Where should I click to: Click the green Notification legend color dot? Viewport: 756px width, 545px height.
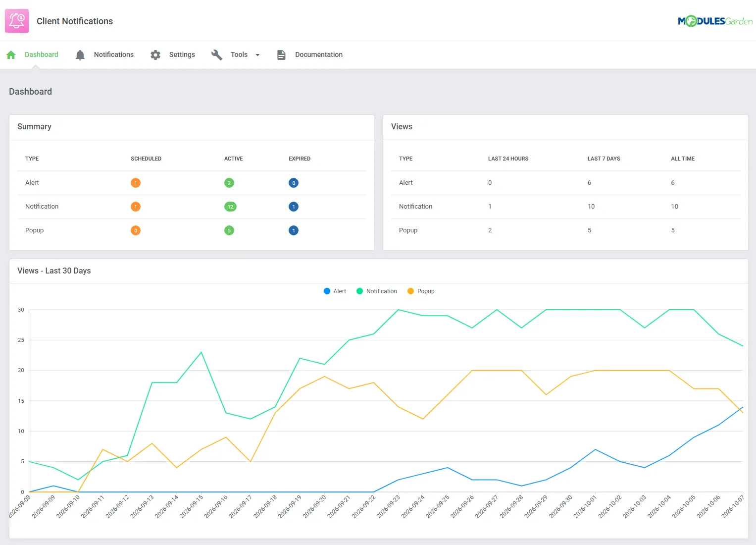(x=359, y=291)
